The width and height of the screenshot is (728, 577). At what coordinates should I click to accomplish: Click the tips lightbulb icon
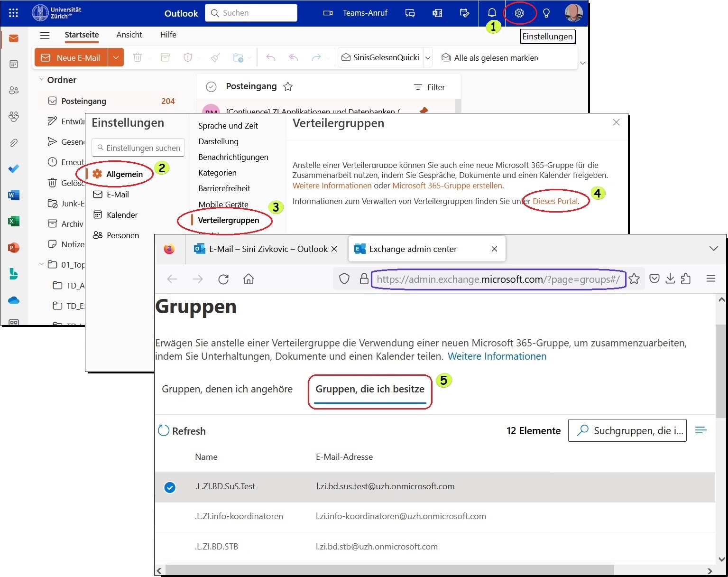tap(546, 13)
